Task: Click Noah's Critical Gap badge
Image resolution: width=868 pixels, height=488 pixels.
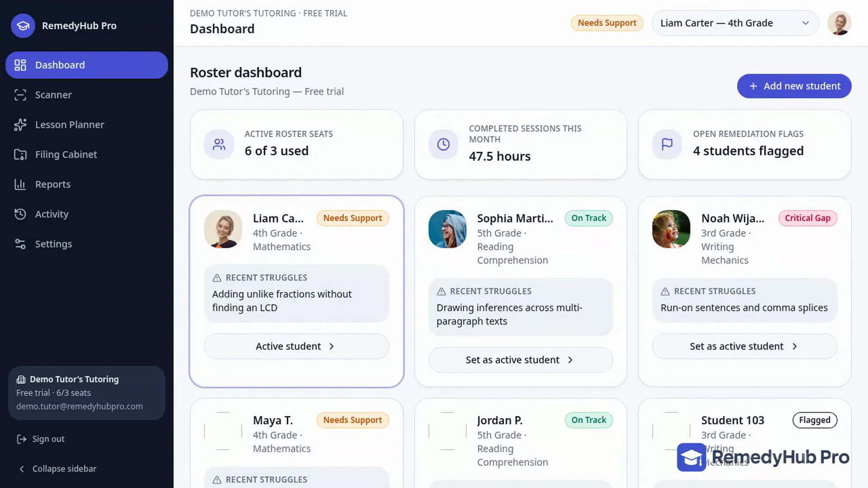Action: click(x=807, y=218)
